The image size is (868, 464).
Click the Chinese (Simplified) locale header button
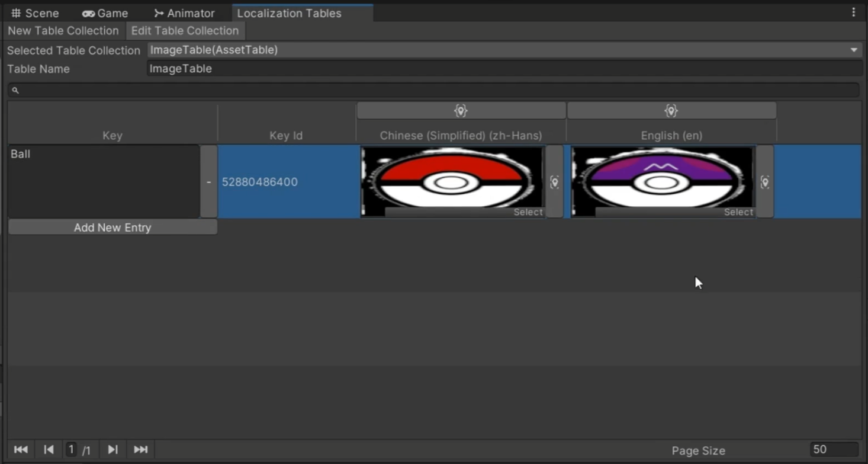tap(461, 111)
